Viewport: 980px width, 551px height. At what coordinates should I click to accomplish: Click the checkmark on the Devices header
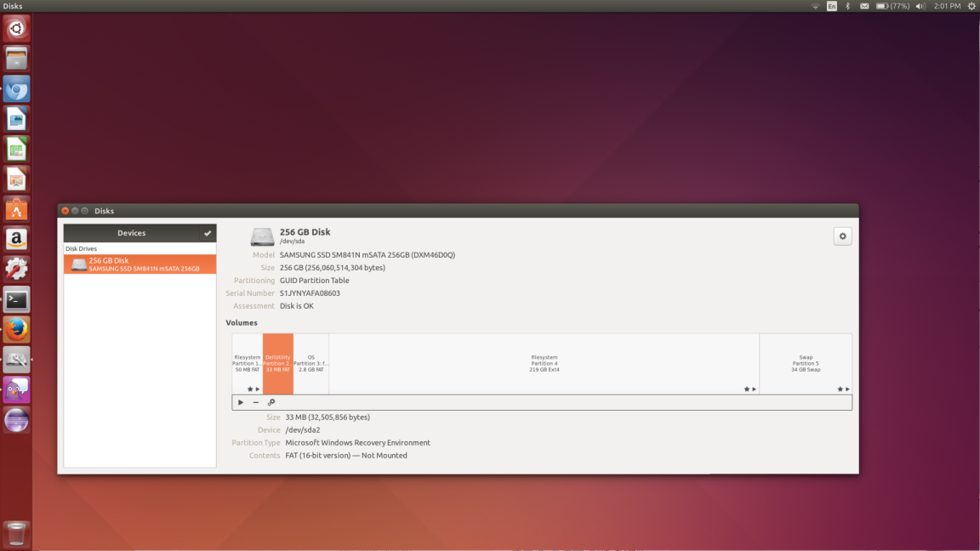pos(207,232)
